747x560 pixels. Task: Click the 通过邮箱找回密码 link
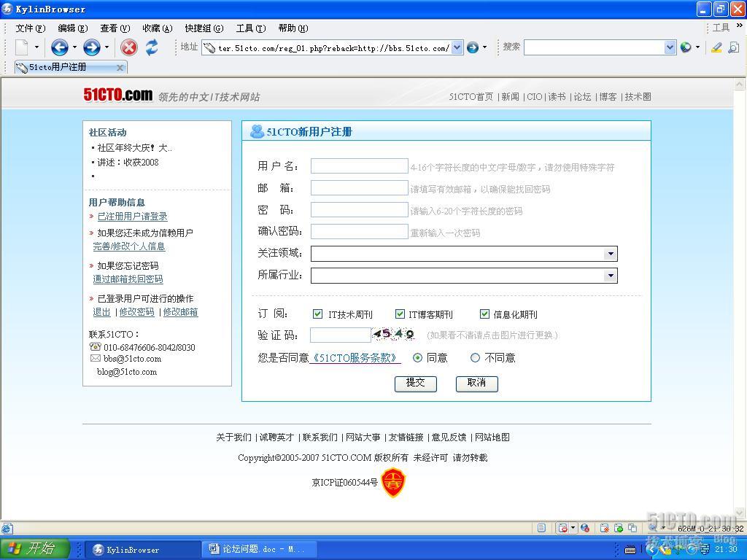tap(128, 279)
